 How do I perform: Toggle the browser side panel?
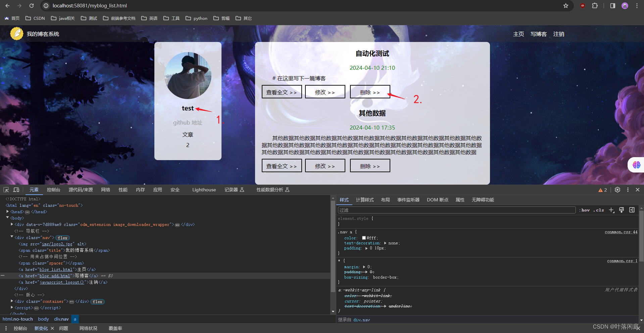coord(613,6)
